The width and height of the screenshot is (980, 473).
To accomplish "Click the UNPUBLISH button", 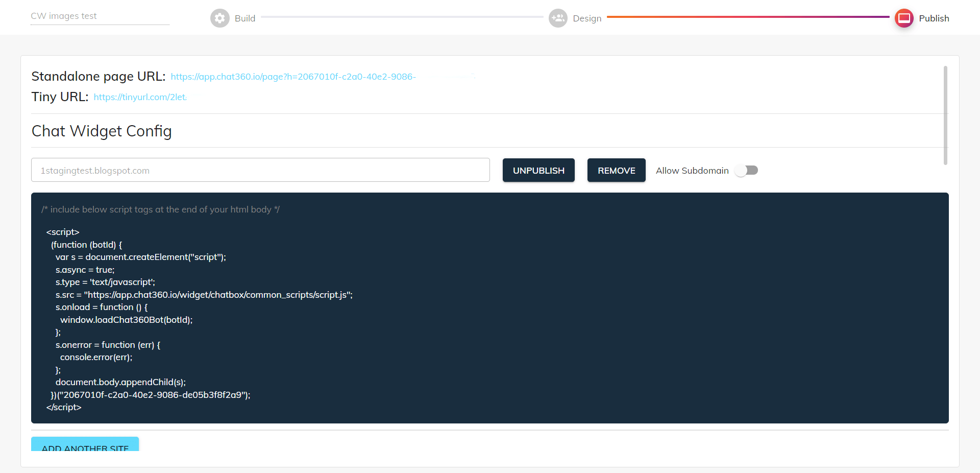I will point(538,170).
